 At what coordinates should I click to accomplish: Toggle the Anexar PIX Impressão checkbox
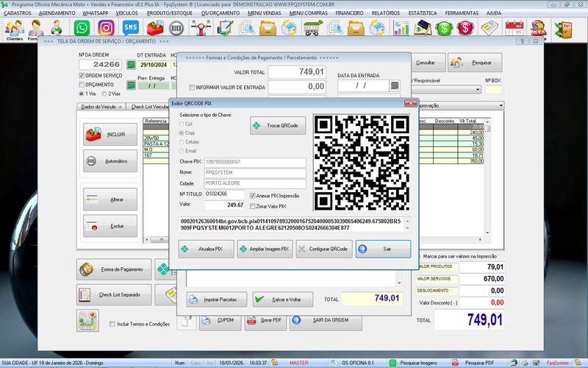click(253, 196)
